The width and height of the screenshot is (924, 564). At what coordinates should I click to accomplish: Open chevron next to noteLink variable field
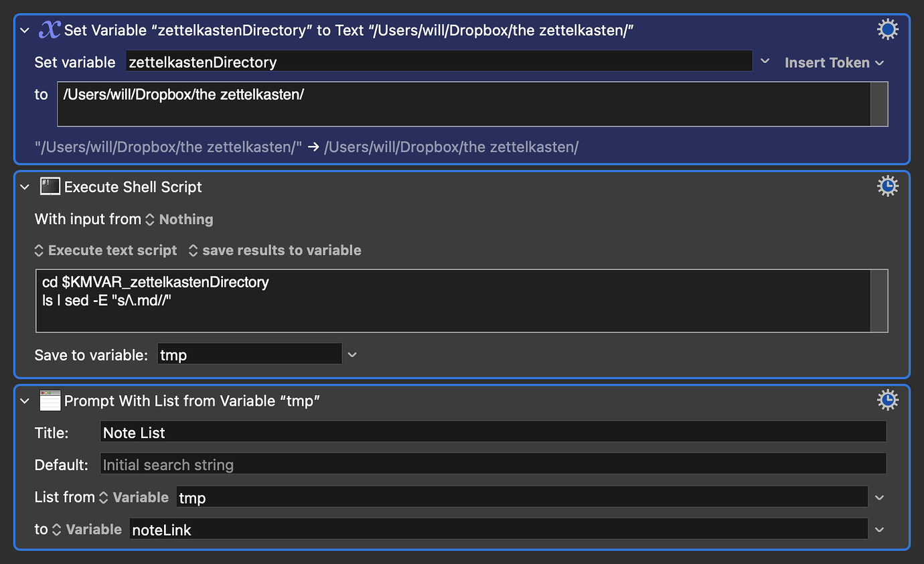879,529
